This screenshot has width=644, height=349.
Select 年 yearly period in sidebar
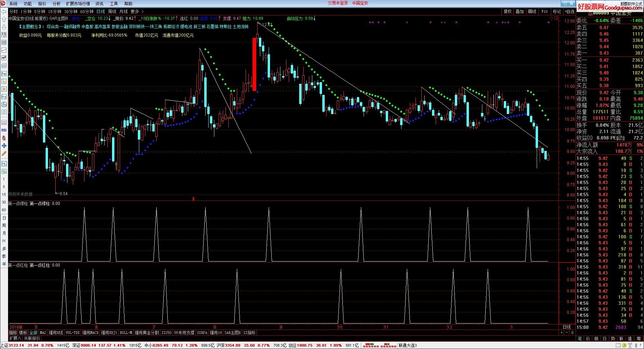pos(4,264)
